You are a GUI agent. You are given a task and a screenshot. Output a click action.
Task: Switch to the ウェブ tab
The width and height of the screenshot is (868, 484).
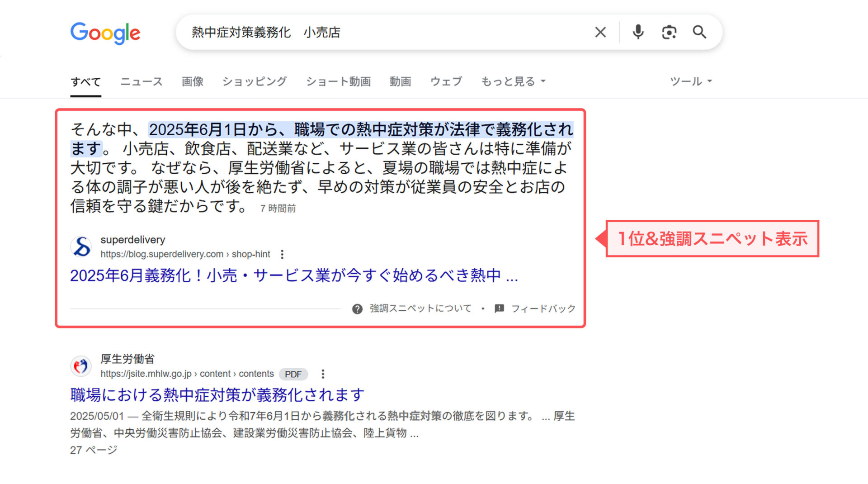446,81
